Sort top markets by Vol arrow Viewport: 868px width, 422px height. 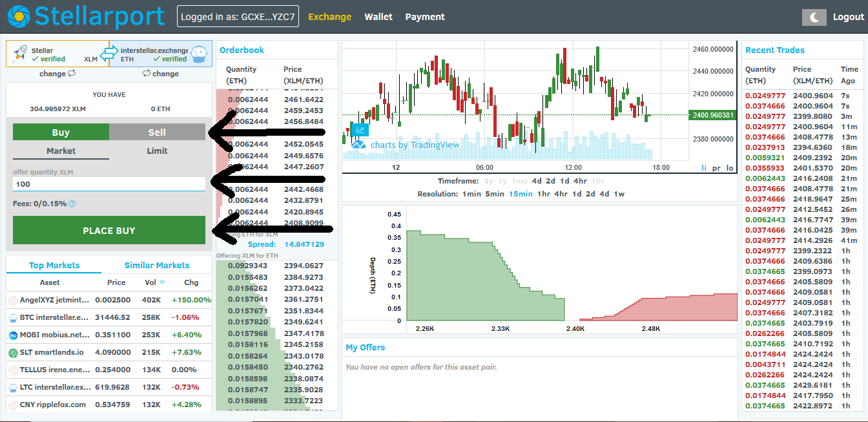(162, 282)
